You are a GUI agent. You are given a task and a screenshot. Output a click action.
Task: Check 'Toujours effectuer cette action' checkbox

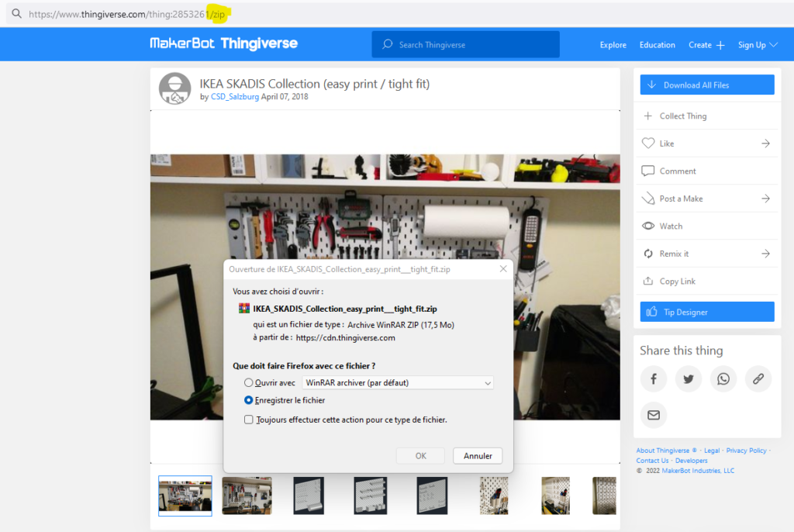[x=249, y=420]
